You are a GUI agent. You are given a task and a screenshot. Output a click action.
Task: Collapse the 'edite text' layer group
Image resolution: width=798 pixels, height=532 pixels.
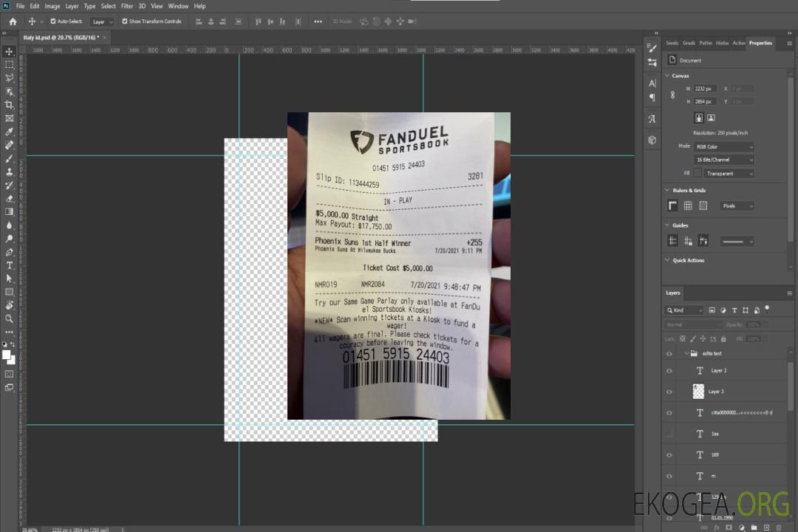pos(686,354)
